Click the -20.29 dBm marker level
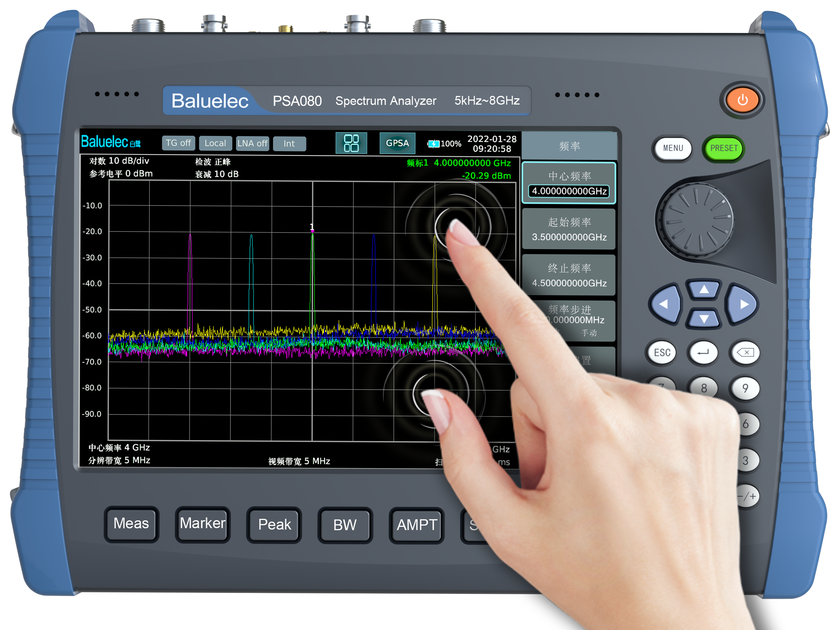Viewport: 840px width, 630px height. [x=486, y=176]
